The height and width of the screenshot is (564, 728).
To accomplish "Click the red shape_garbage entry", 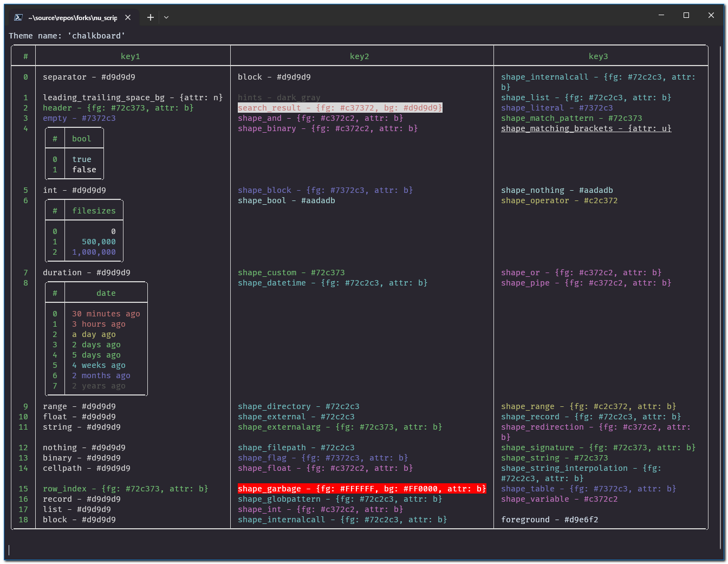I will pos(362,489).
